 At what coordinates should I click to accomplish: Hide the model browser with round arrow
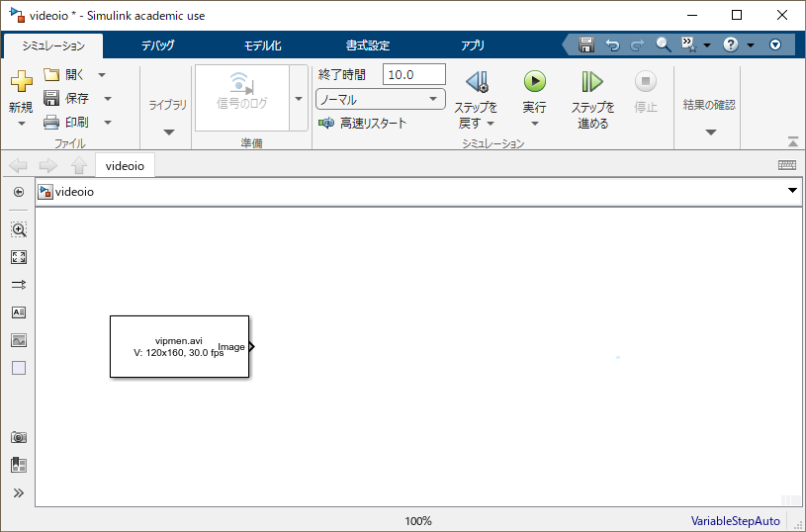19,192
